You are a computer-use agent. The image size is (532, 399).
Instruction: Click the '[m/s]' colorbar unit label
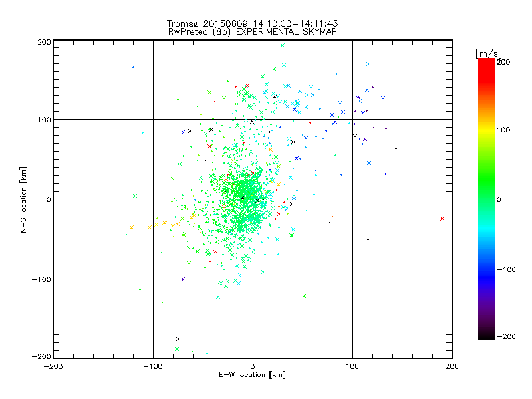click(489, 53)
